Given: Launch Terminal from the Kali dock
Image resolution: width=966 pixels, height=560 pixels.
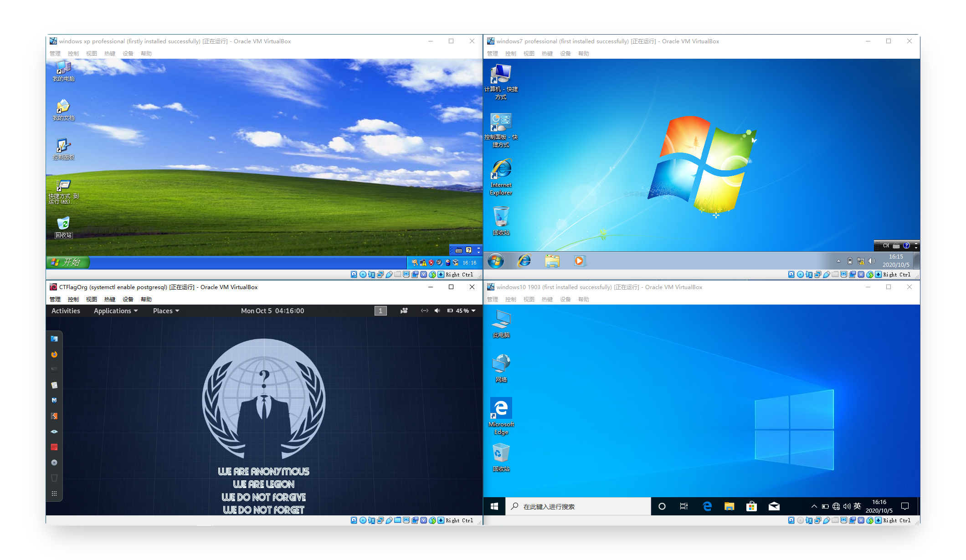Looking at the screenshot, I should [54, 369].
